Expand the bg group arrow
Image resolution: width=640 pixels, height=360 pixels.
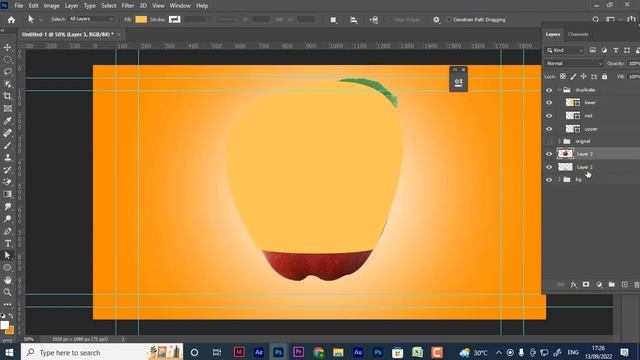[x=559, y=180]
